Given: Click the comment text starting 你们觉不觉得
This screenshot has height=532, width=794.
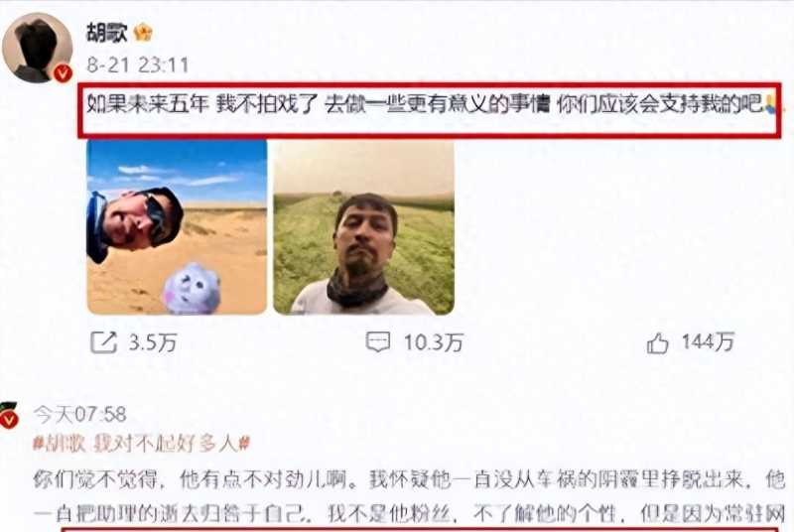Looking at the screenshot, I should [x=409, y=496].
